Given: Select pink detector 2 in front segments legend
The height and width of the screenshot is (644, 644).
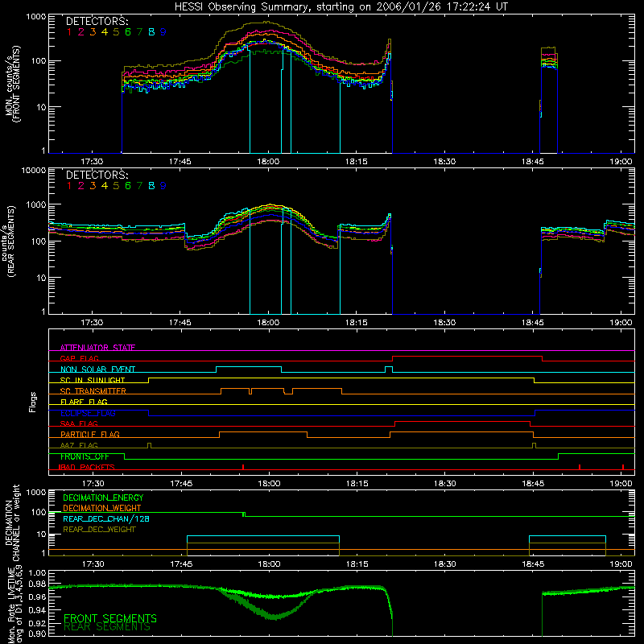Looking at the screenshot, I should coord(81,32).
